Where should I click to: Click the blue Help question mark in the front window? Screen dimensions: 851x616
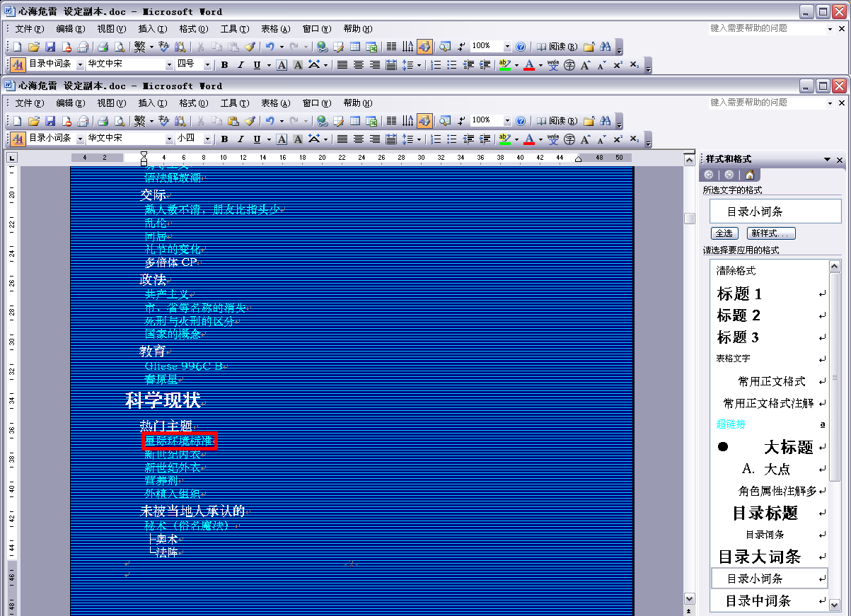tap(521, 121)
